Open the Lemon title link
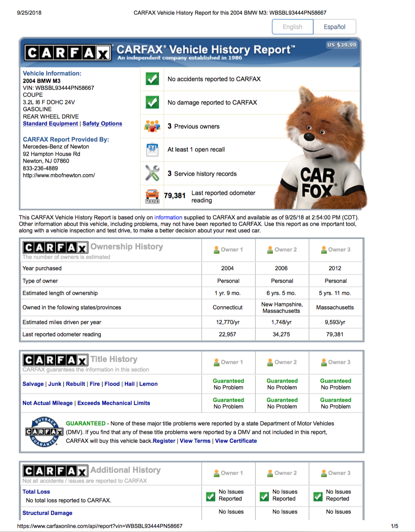Image resolution: width=415 pixels, height=532 pixels. 148,384
